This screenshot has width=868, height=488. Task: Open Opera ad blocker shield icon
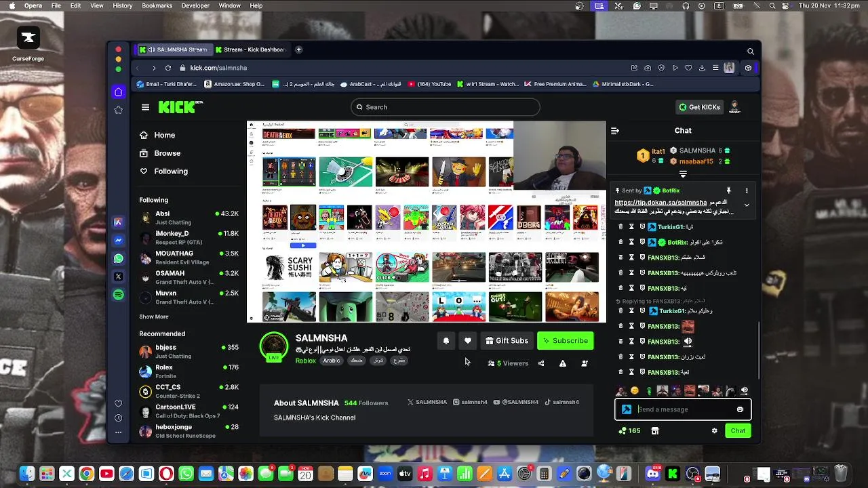coord(661,68)
